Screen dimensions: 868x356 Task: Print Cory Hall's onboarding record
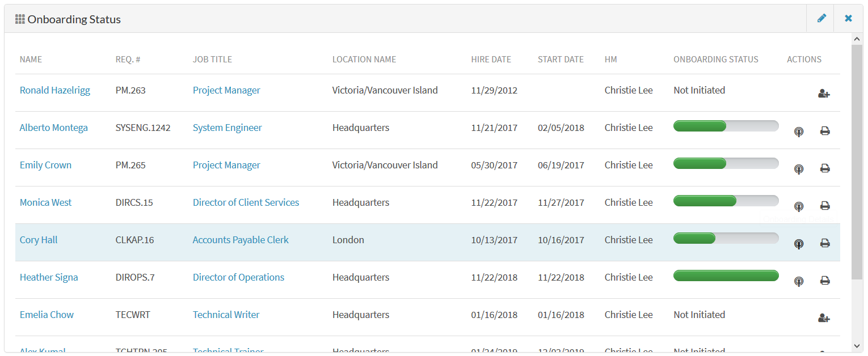point(825,243)
